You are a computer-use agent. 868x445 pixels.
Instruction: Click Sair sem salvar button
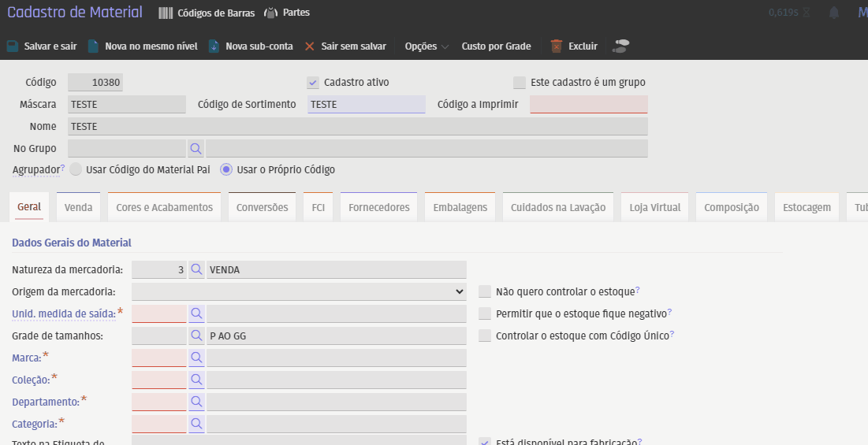pos(345,46)
